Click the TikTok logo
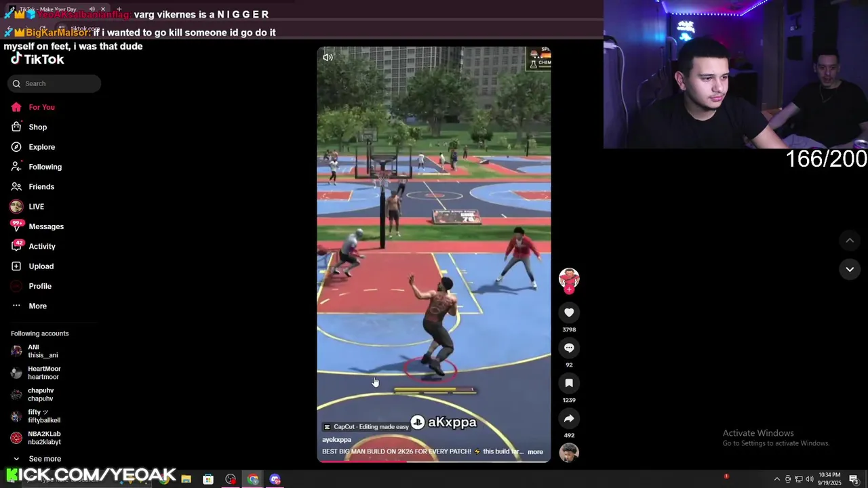This screenshot has height=488, width=868. coord(37,59)
